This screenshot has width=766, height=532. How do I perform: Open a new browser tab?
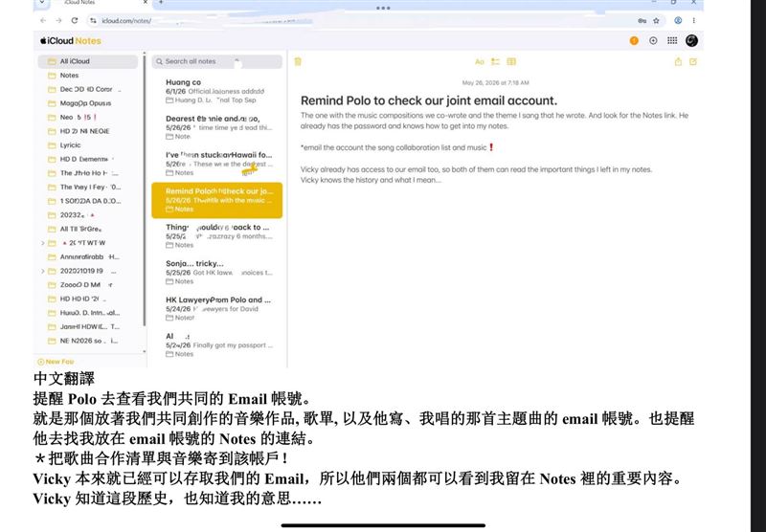[x=161, y=3]
